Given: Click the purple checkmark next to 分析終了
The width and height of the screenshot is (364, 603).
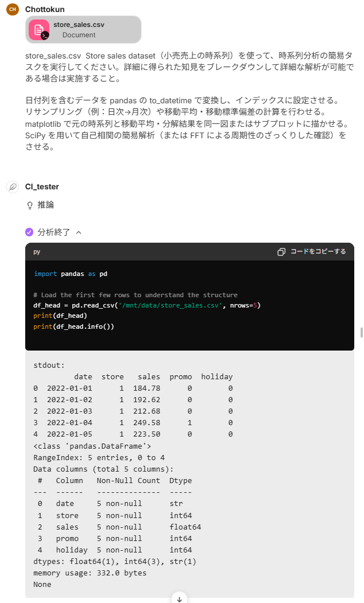Looking at the screenshot, I should (29, 232).
